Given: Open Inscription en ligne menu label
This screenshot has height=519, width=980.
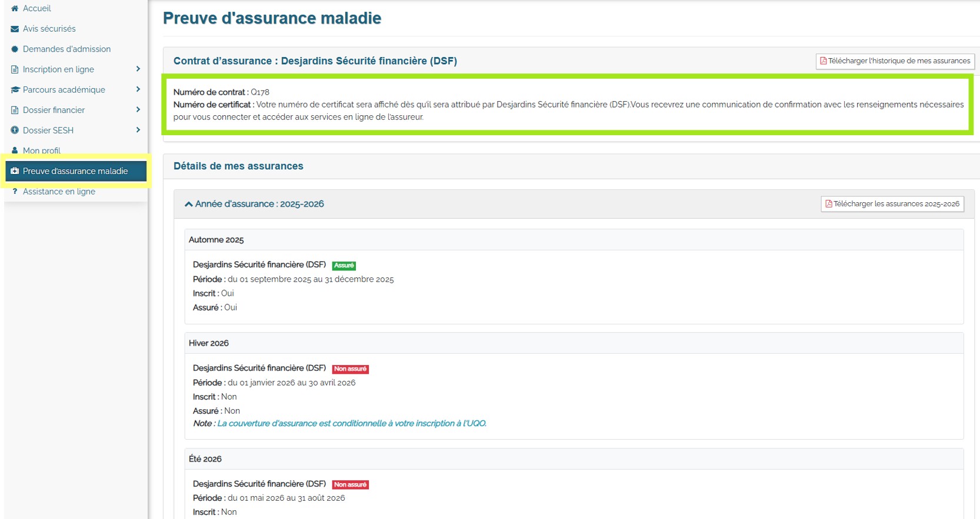Looking at the screenshot, I should tap(58, 69).
